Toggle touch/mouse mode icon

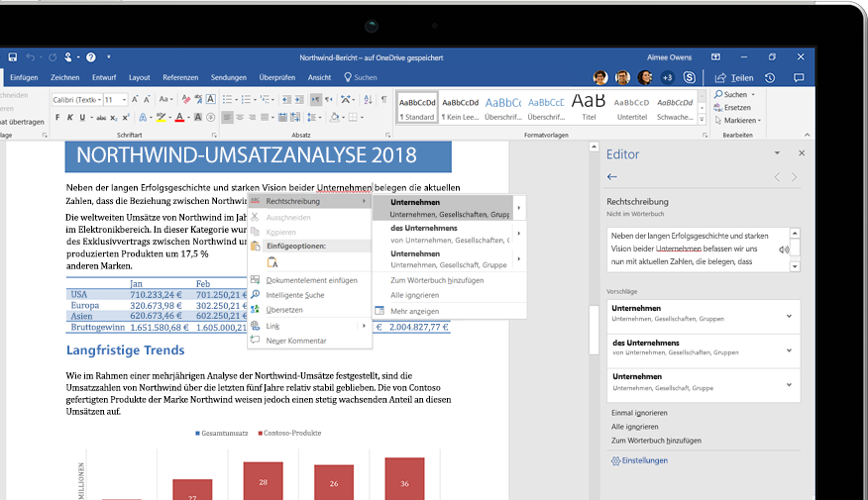(68, 57)
